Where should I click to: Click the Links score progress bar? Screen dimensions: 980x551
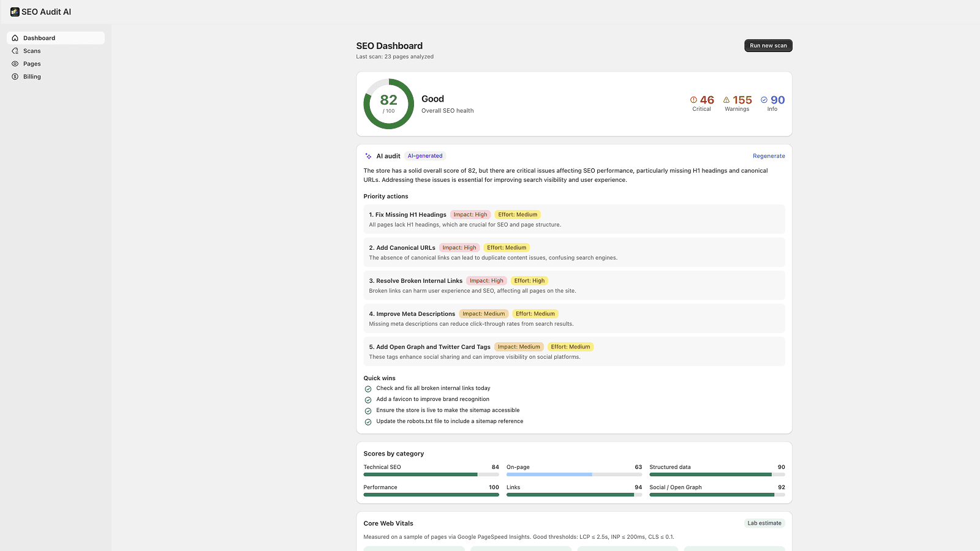[574, 495]
